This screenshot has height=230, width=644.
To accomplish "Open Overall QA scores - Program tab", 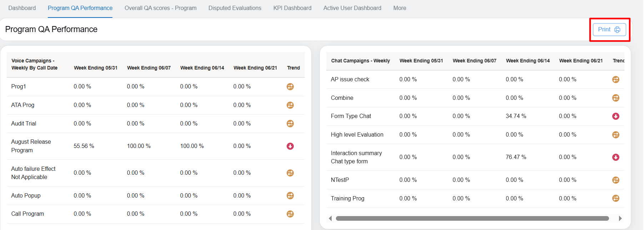I will [160, 8].
